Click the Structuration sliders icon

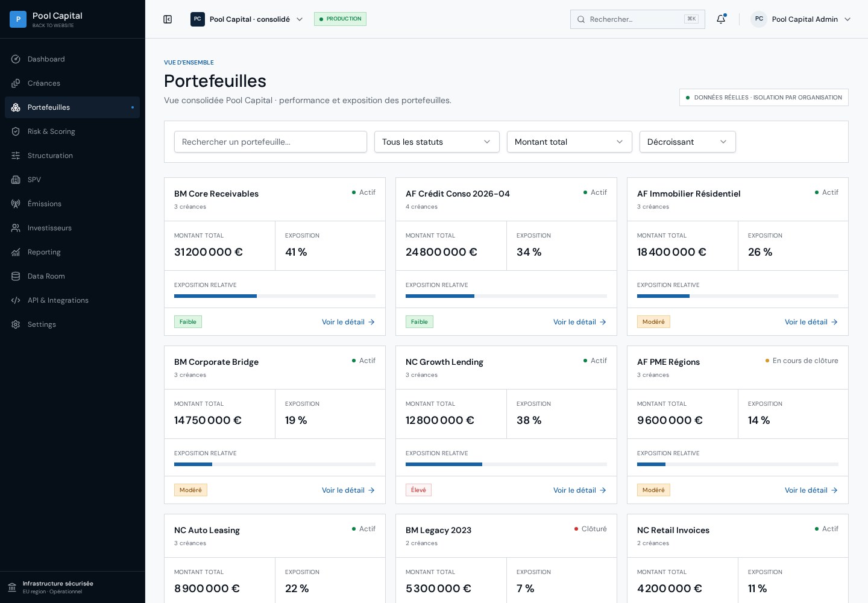click(x=16, y=156)
